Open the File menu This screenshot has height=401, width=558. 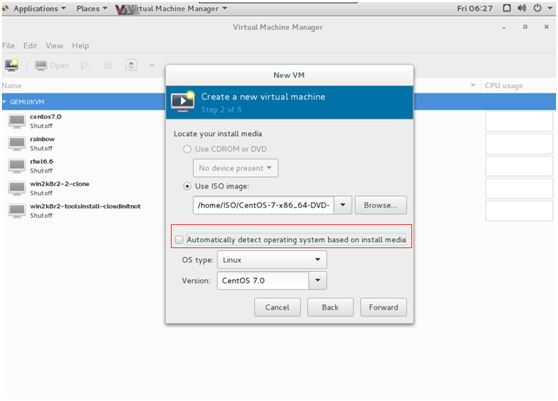tap(8, 46)
